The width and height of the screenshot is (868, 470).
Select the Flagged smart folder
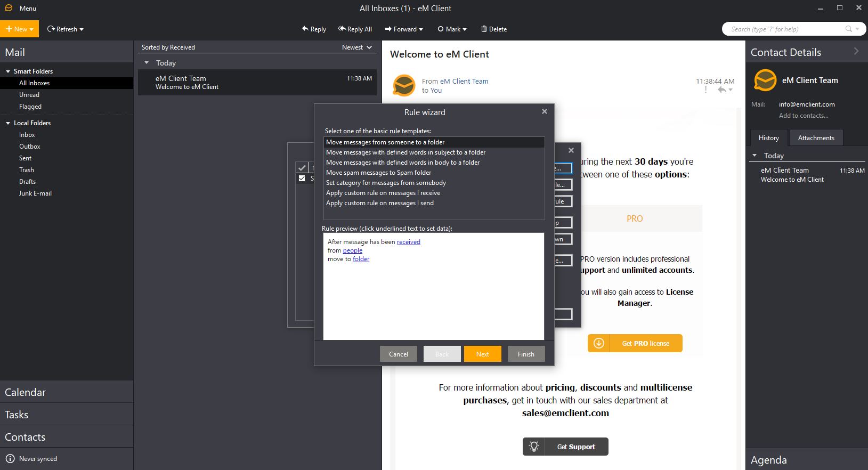[67, 107]
